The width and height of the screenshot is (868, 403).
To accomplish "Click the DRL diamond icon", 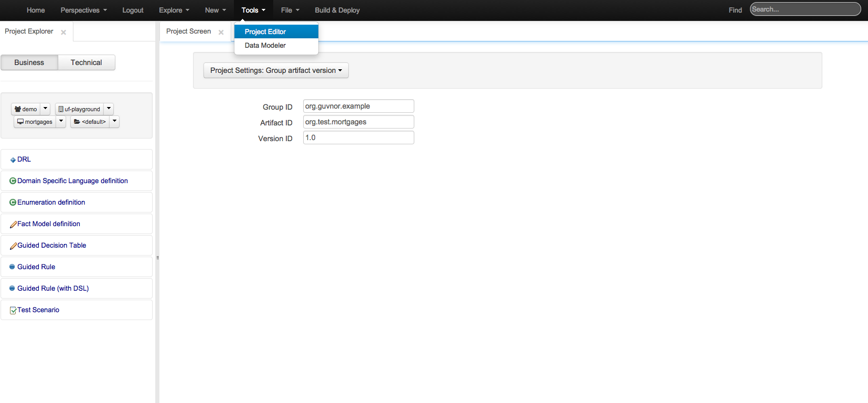I will (x=13, y=160).
